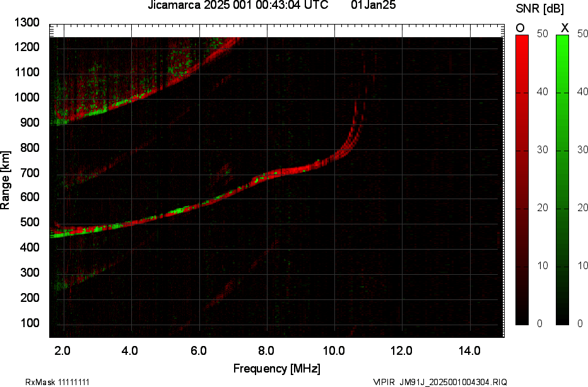Click the 900 range axis label
588x387 pixels.
point(30,122)
